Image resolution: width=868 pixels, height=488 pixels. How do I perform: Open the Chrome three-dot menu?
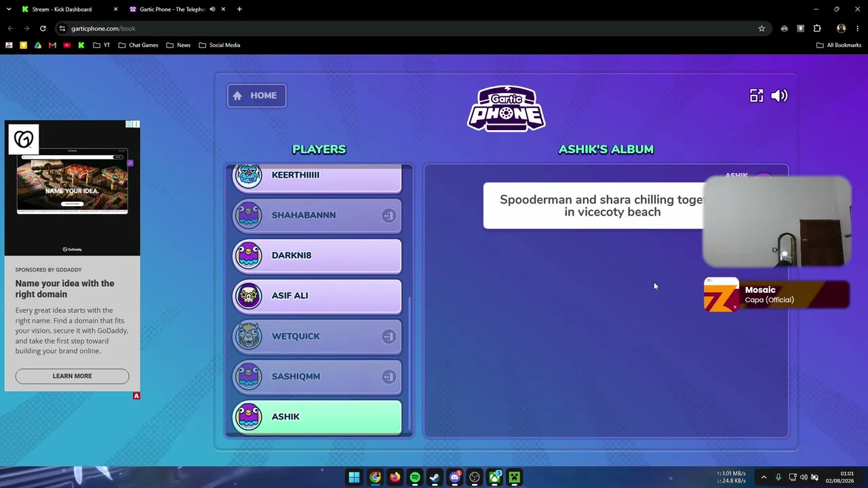pyautogui.click(x=858, y=28)
